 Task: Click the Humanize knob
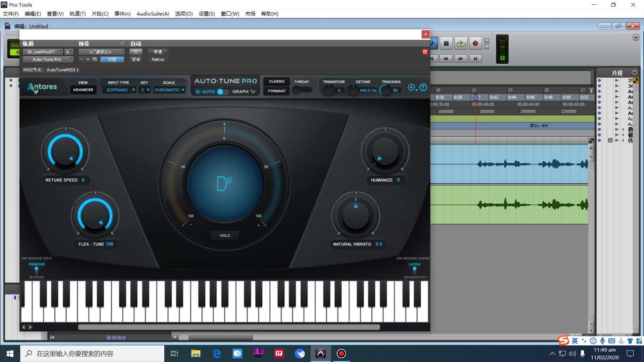385,151
